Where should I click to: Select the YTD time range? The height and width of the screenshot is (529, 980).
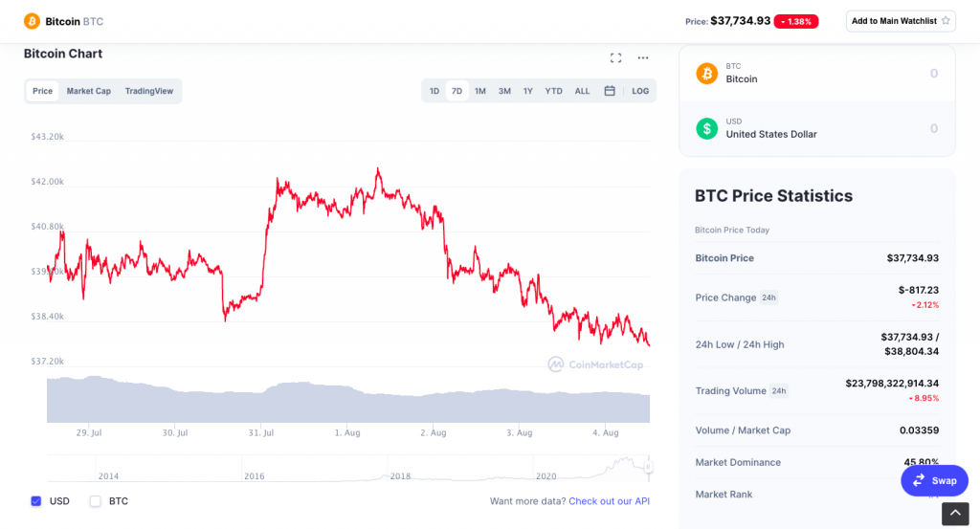coord(554,91)
